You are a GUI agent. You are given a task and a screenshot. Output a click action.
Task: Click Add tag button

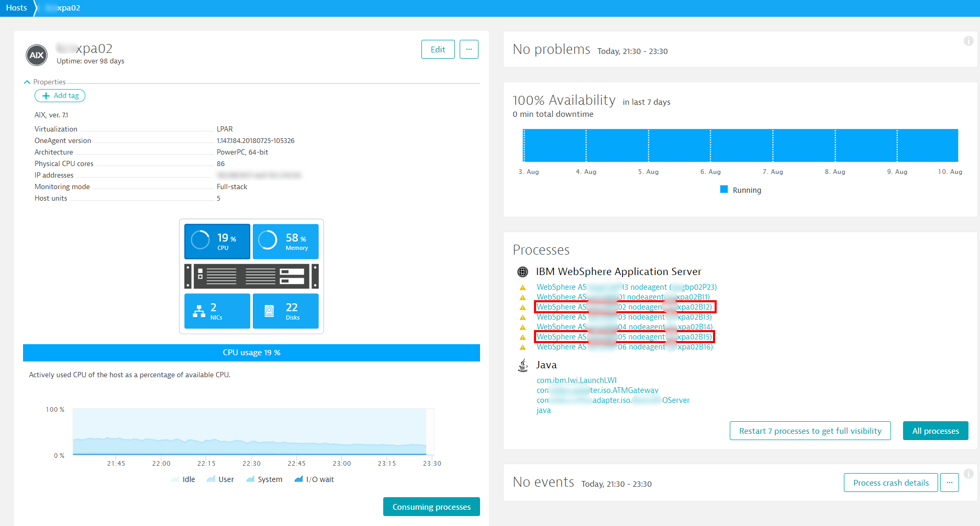point(60,96)
